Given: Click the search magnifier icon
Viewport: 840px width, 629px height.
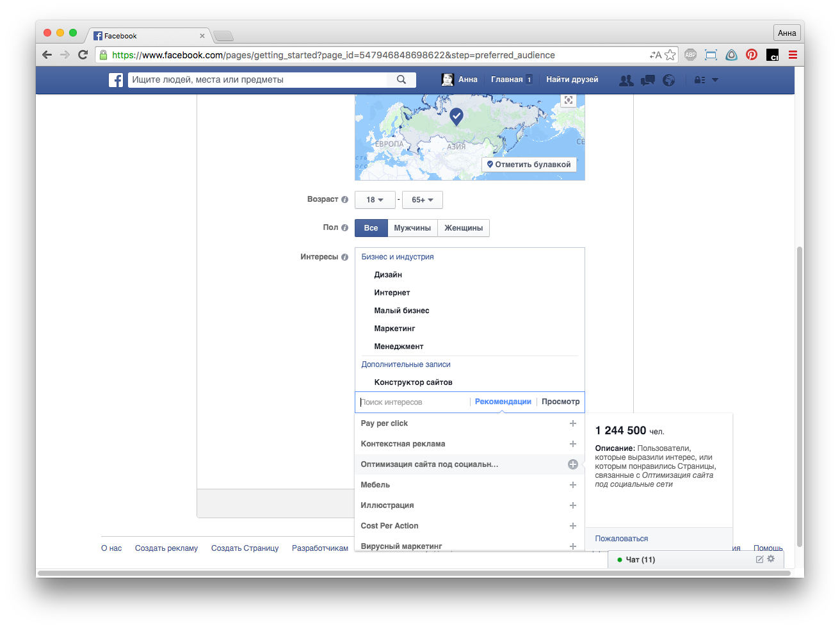Looking at the screenshot, I should (x=401, y=80).
